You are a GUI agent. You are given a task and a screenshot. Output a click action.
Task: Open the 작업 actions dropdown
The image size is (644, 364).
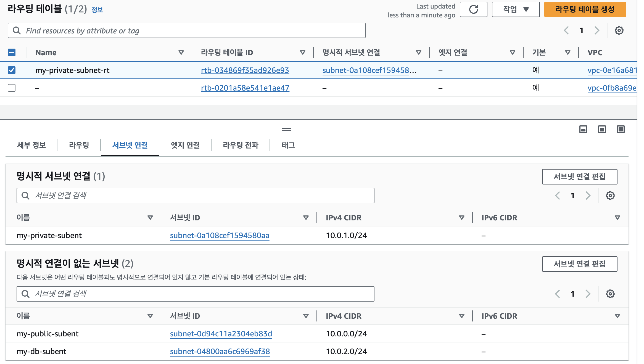click(515, 9)
